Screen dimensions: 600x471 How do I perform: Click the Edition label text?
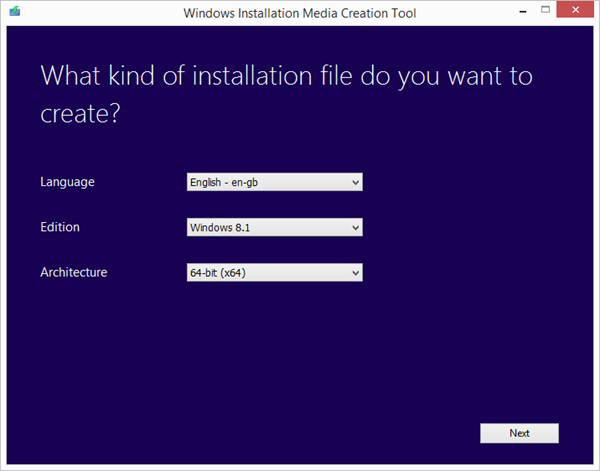click(60, 227)
